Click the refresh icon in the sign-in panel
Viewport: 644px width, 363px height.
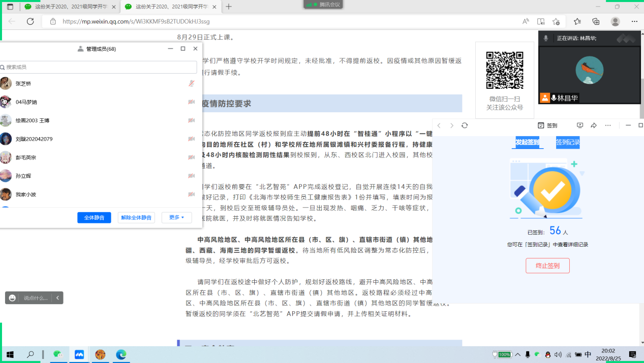(464, 125)
